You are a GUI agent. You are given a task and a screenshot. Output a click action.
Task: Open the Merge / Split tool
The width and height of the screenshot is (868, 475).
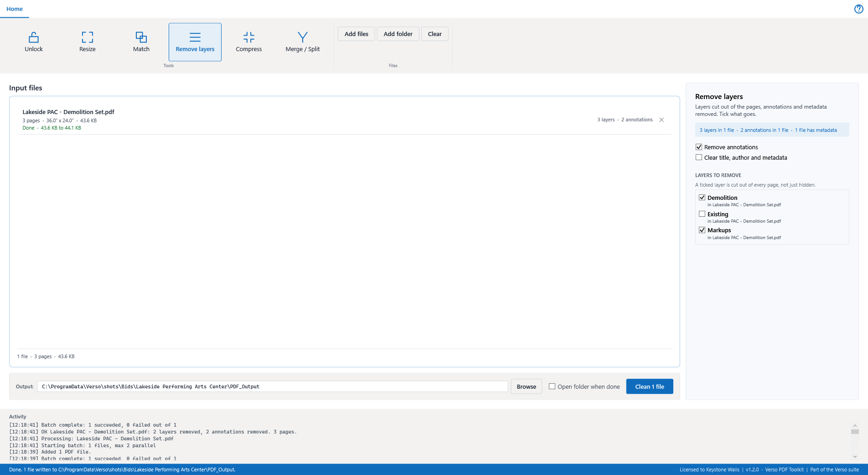coord(303,42)
